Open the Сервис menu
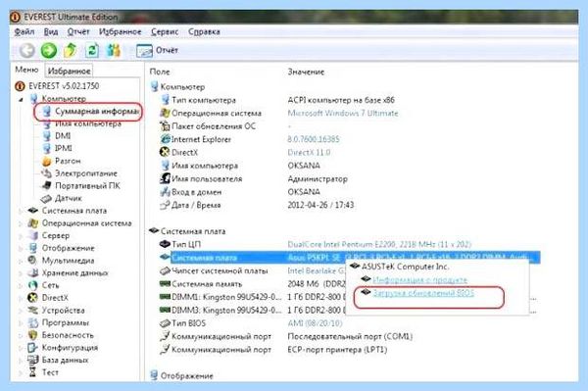The image size is (588, 391). click(165, 32)
